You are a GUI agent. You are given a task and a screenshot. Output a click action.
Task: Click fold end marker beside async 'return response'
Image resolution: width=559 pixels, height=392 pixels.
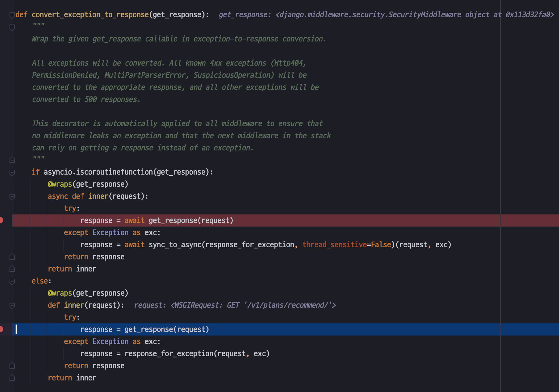[x=12, y=257]
